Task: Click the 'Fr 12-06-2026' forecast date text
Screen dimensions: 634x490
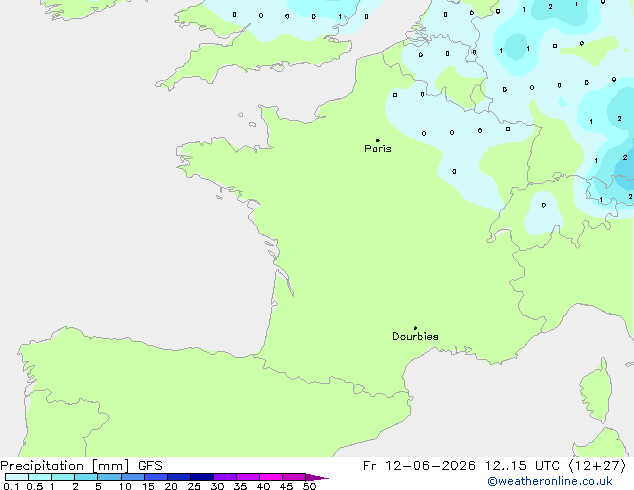Action: pos(419,466)
